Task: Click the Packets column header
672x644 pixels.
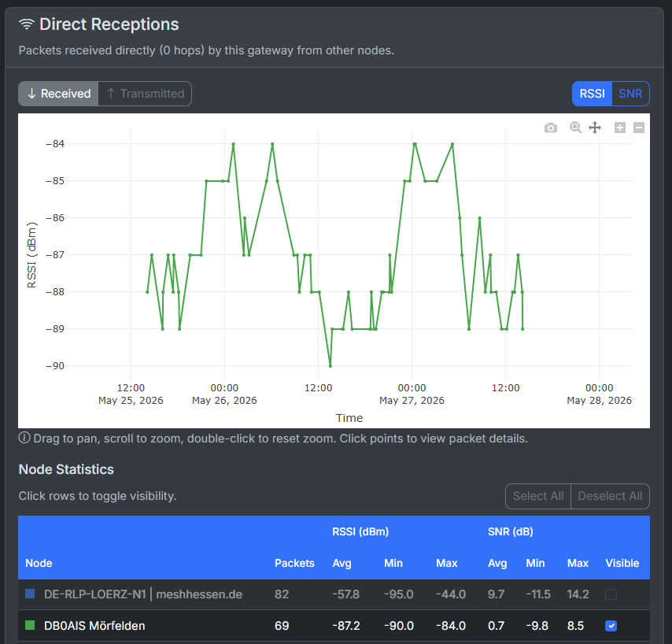Action: click(x=294, y=563)
